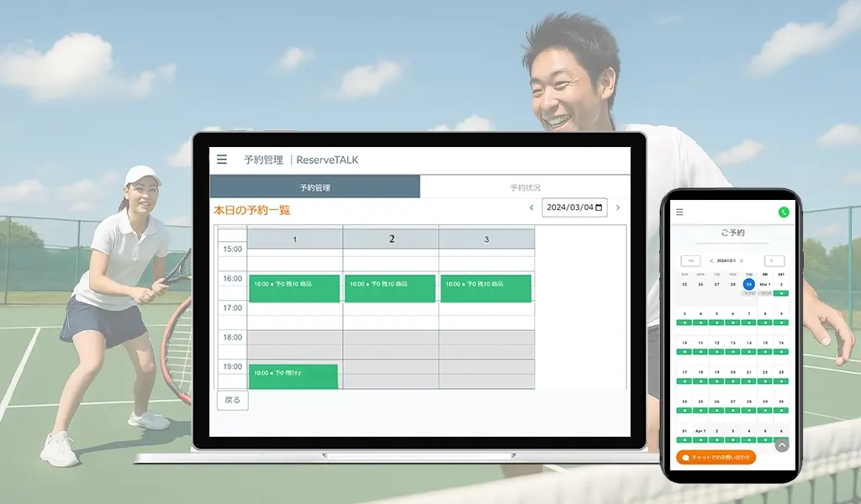Tap green availability badge under date 17

[x=684, y=381]
